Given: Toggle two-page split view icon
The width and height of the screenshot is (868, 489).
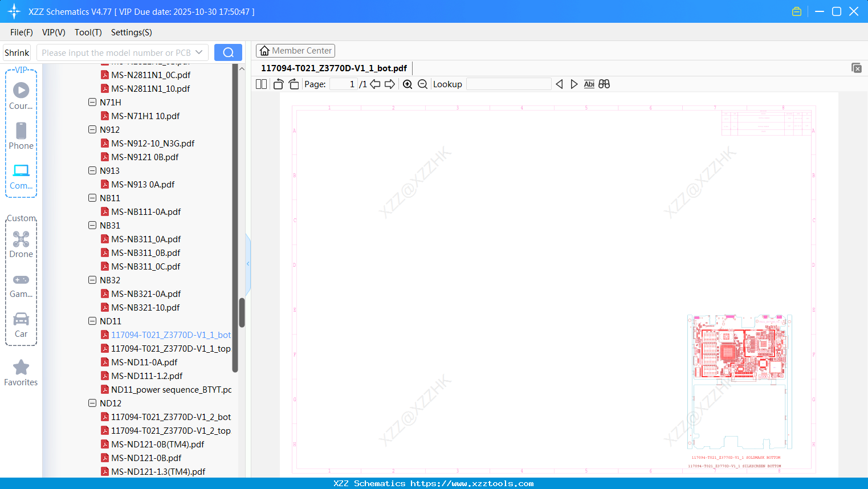Looking at the screenshot, I should pos(261,84).
